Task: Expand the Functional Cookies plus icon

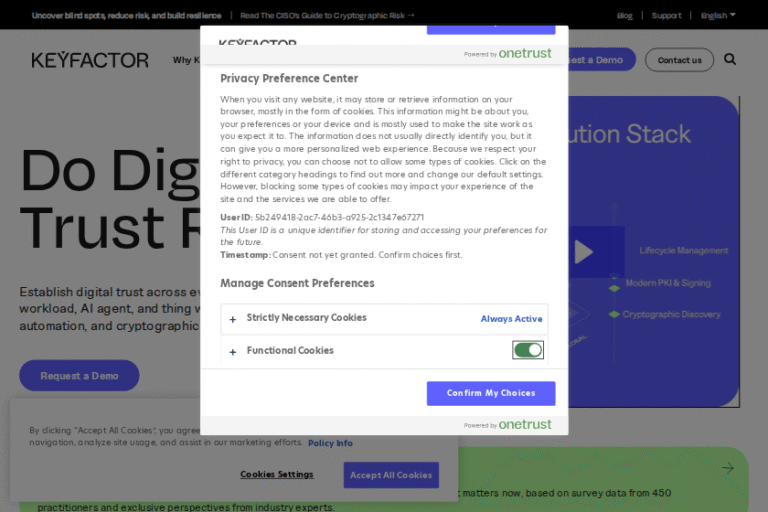Action: [233, 351]
